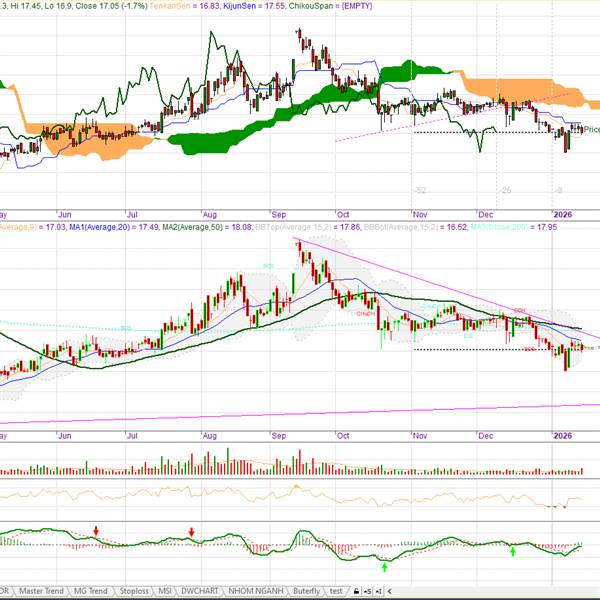
Task: Click the MA3 = 17.95 label
Action: coord(514,227)
